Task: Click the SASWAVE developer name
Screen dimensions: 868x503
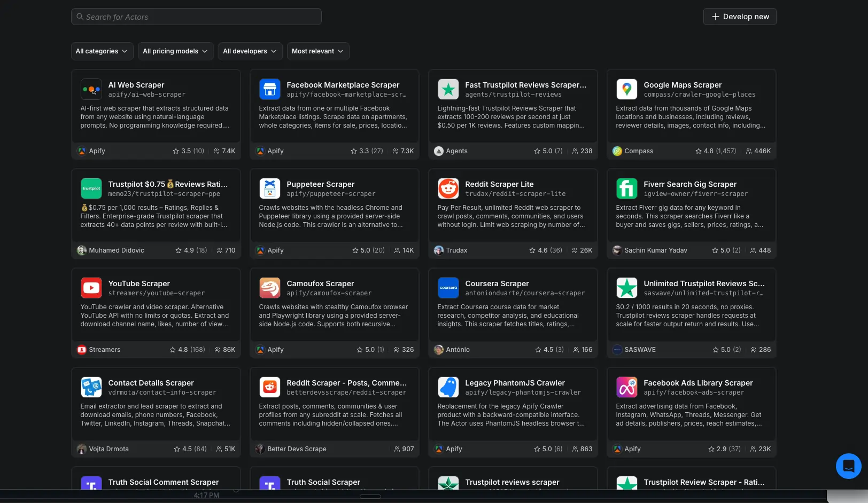Action: click(640, 350)
